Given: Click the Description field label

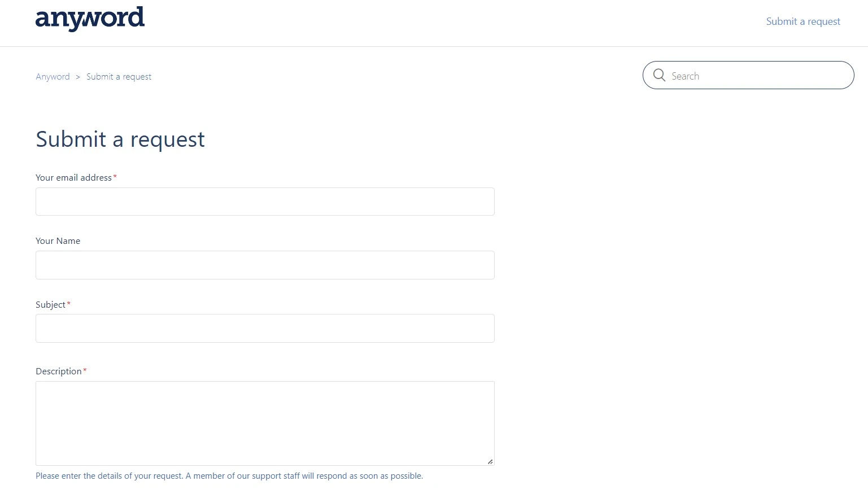Looking at the screenshot, I should tap(59, 371).
